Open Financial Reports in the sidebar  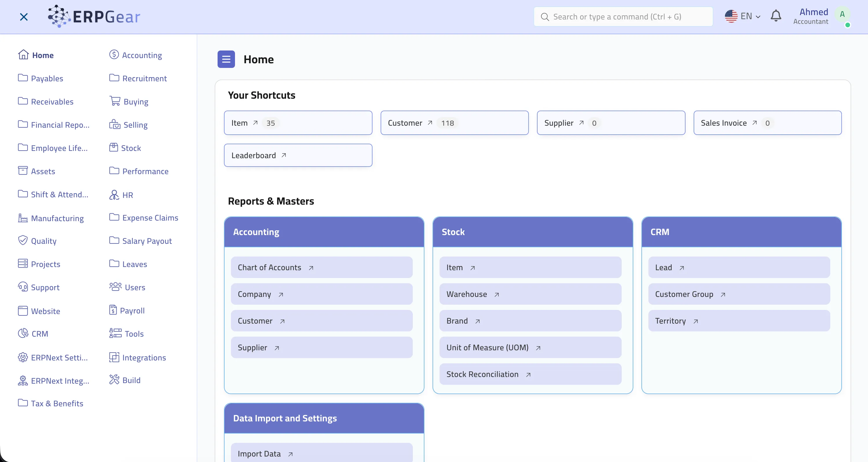pyautogui.click(x=54, y=125)
